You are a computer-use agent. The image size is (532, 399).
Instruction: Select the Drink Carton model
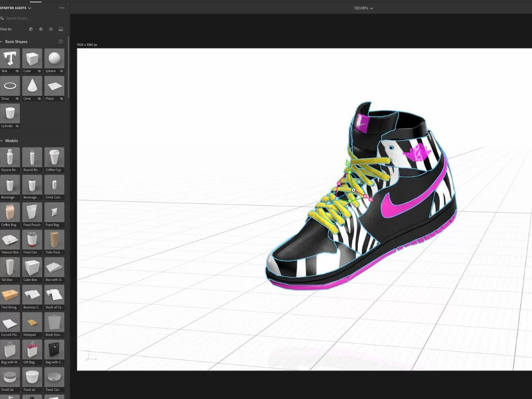(x=54, y=185)
